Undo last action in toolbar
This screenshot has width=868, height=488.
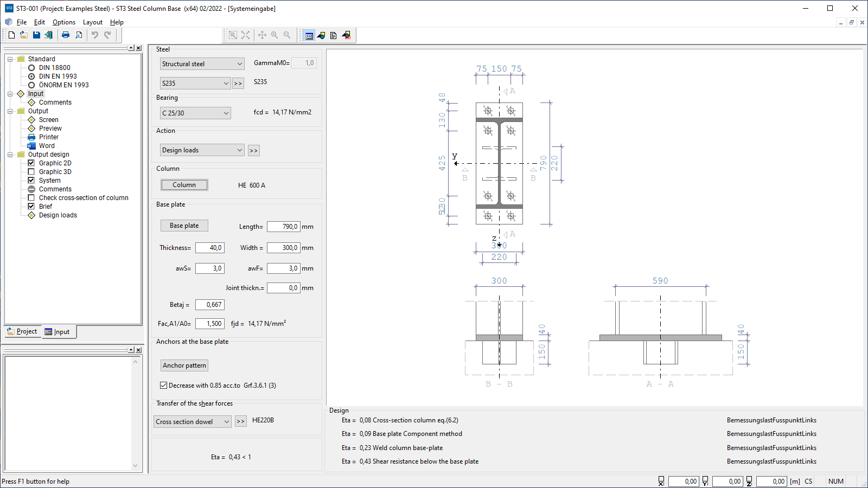tap(95, 35)
